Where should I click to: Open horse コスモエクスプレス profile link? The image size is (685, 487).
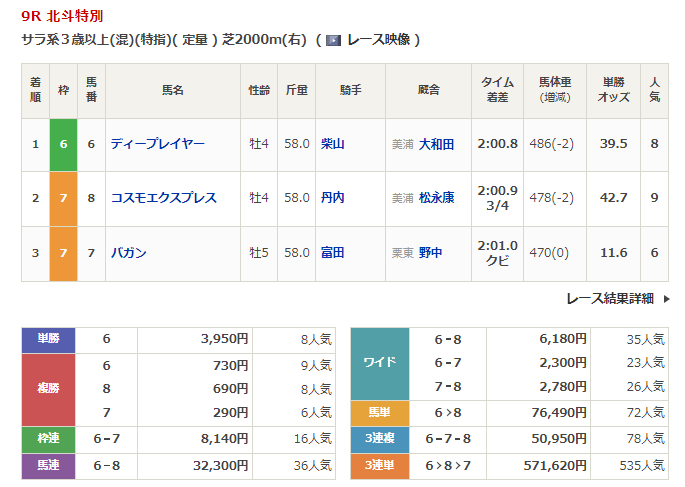164,198
